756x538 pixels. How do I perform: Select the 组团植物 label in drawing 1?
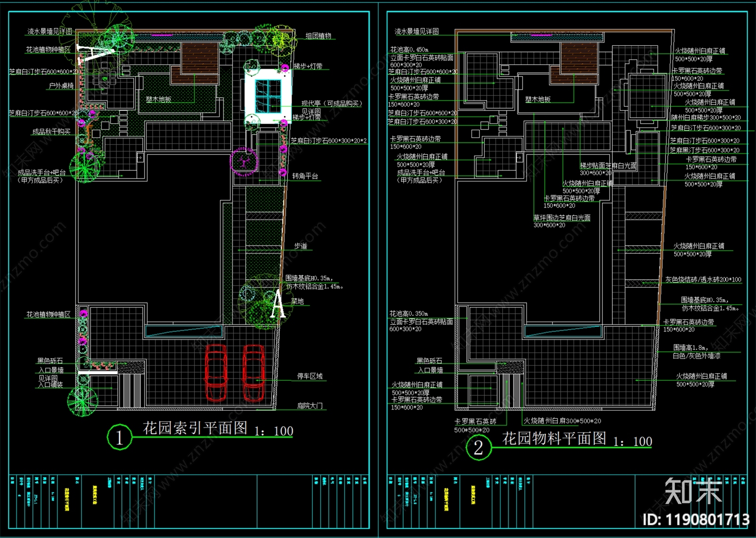pyautogui.click(x=318, y=36)
